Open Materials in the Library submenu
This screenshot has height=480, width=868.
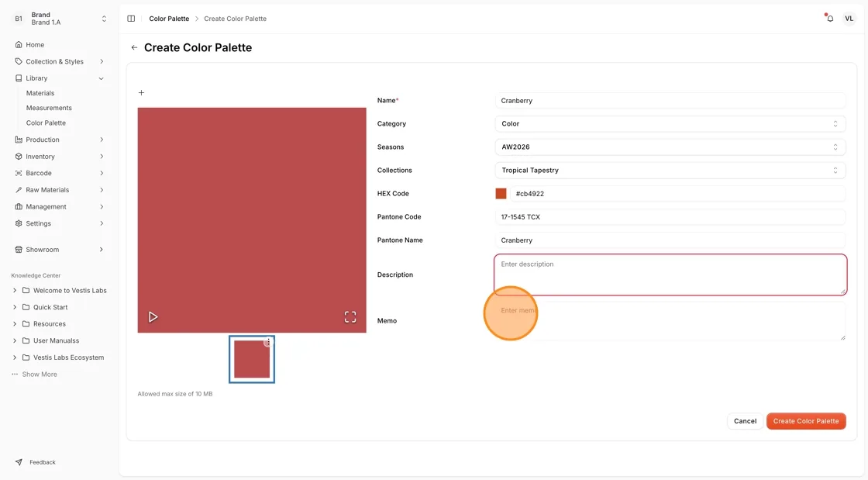point(40,93)
